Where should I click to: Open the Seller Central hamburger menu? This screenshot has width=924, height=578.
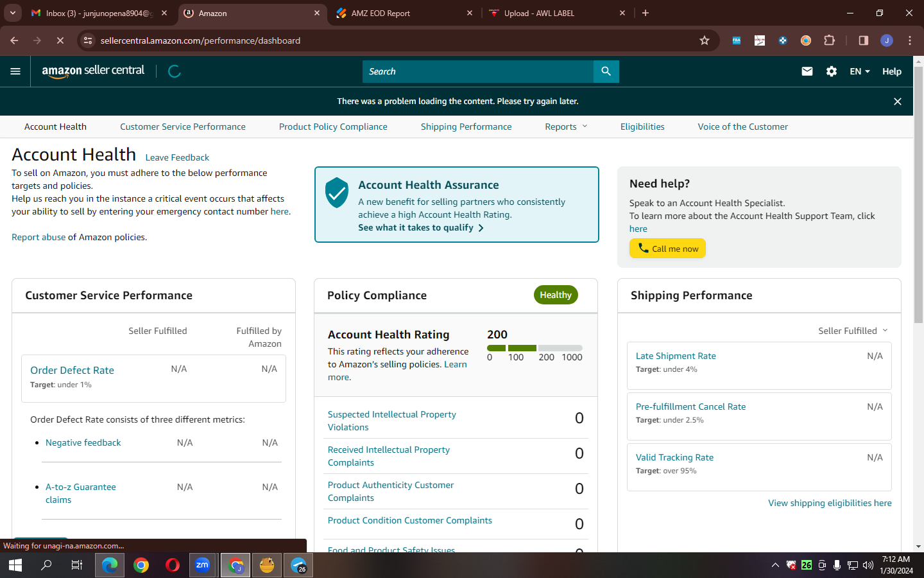pyautogui.click(x=15, y=71)
